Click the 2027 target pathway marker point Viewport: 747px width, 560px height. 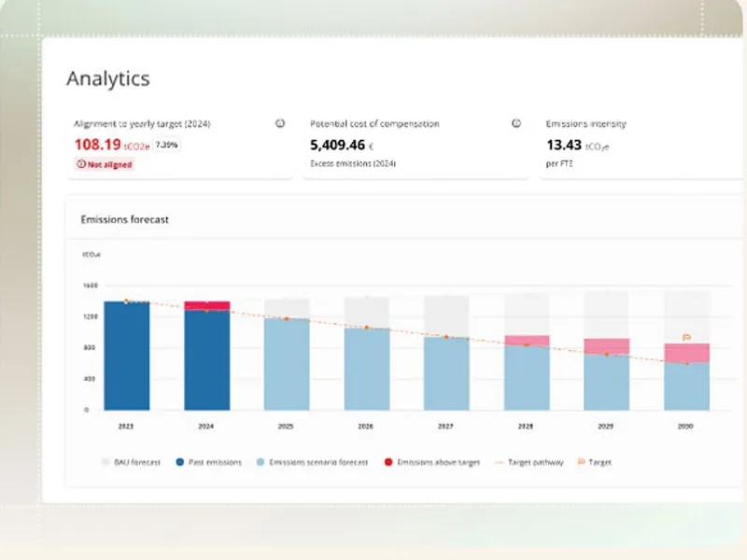[446, 337]
